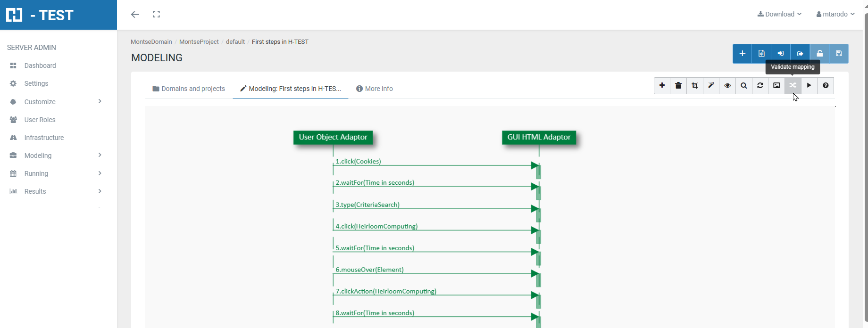The height and width of the screenshot is (328, 868).
Task: Switch to Domains and projects tab
Action: [x=189, y=89]
